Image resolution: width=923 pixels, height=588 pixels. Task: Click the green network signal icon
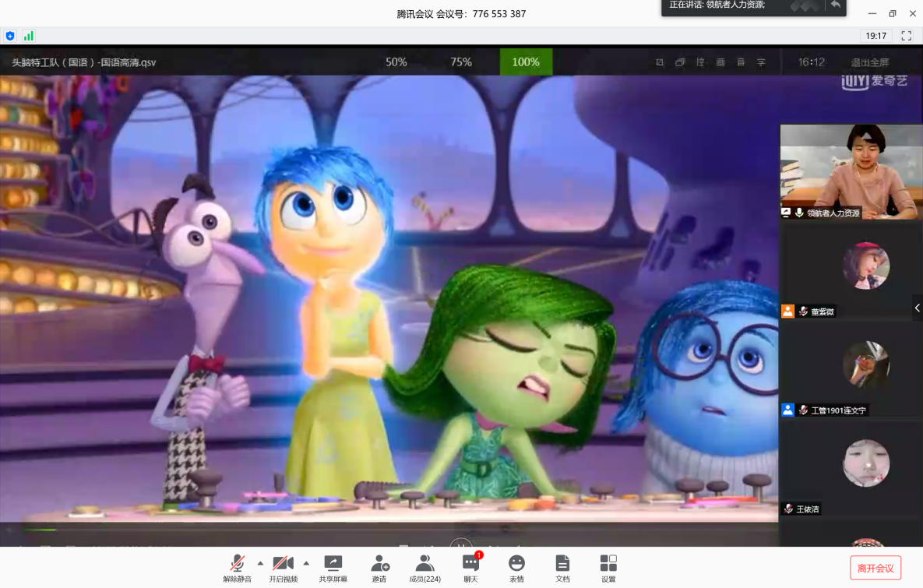(28, 36)
